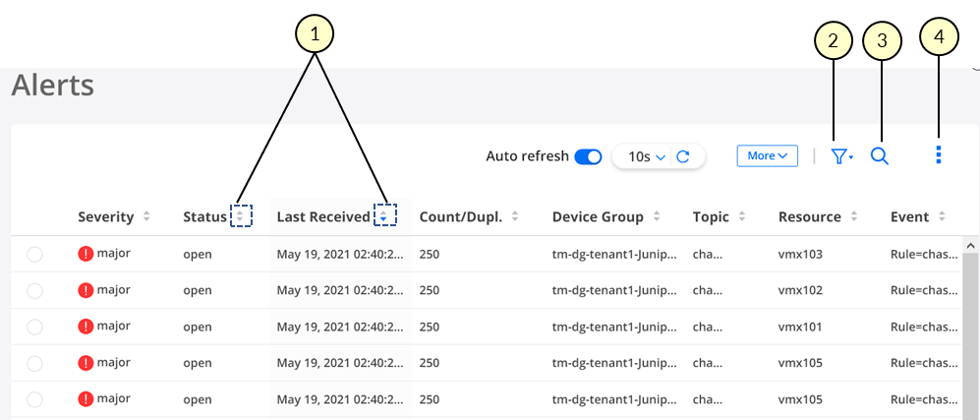
Task: Expand the 10s refresh interval dropdown
Action: coord(648,156)
